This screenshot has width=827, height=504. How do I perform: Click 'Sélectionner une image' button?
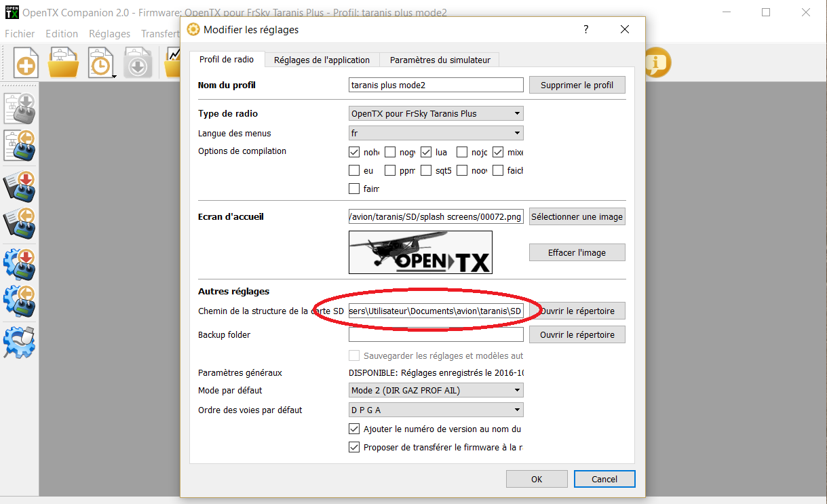tap(577, 216)
